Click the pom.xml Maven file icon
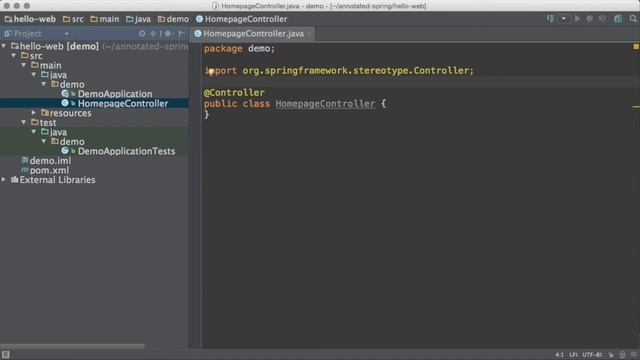640x360 pixels. (25, 170)
